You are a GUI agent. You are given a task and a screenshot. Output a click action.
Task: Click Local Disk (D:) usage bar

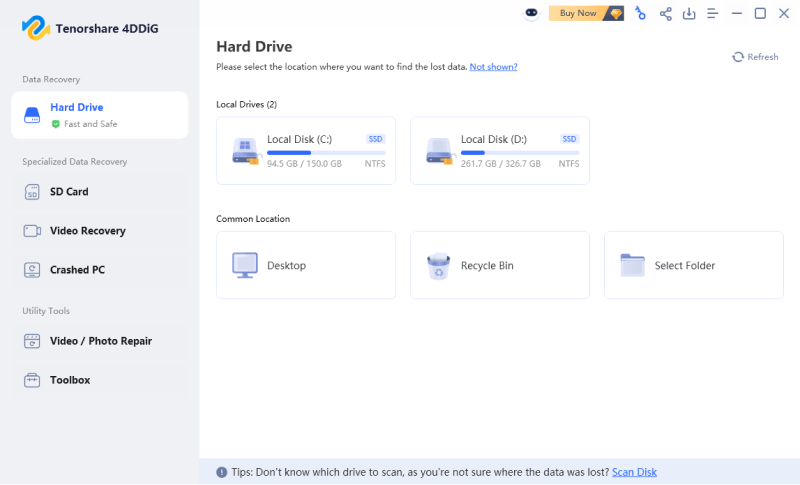coord(520,152)
